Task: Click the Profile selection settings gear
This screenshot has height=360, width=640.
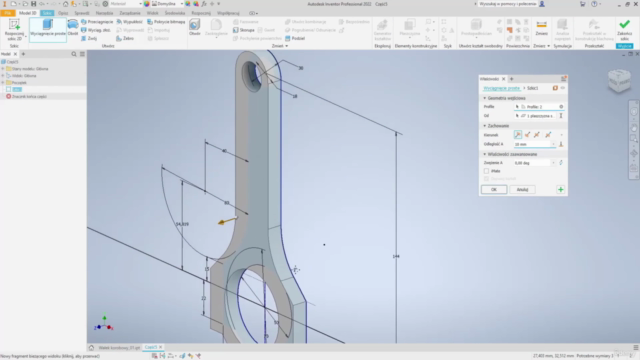Action: tap(561, 107)
